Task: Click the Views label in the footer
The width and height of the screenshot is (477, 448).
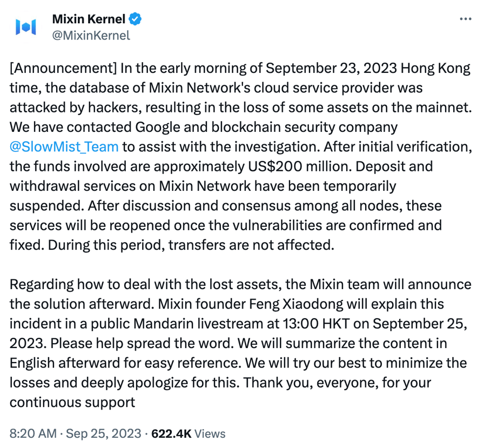Action: click(211, 433)
